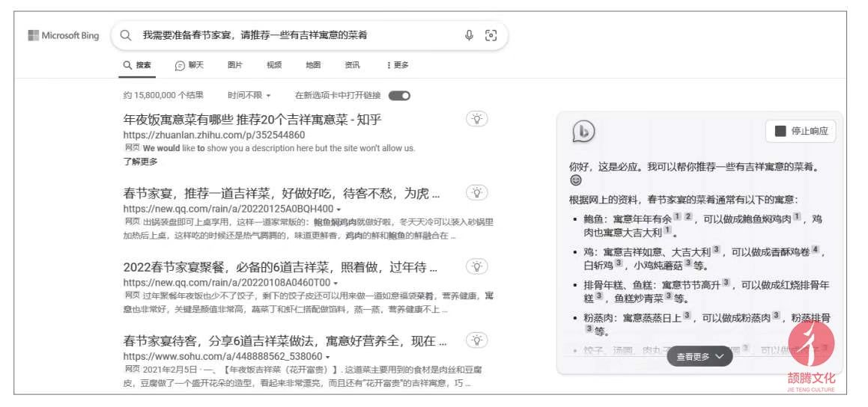Activate voice search microphone icon

[469, 35]
